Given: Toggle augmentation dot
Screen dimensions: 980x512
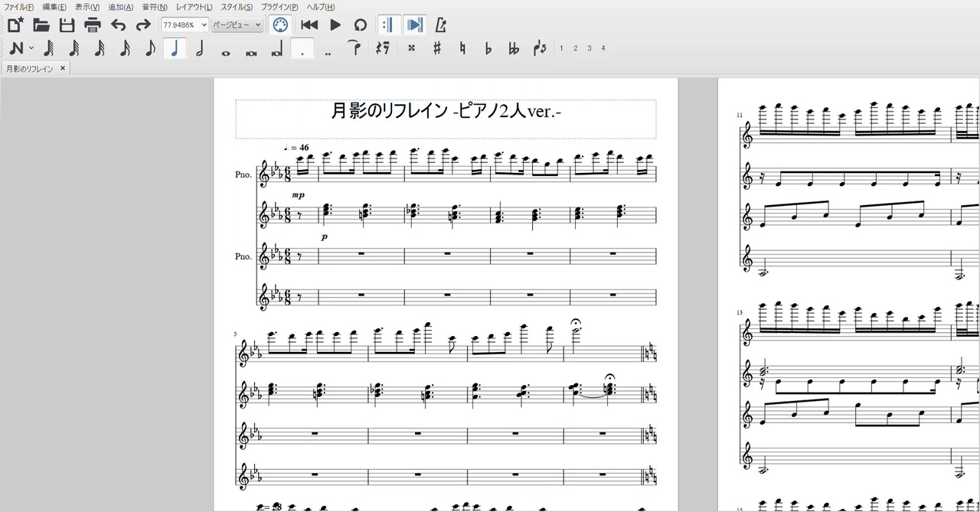Looking at the screenshot, I should pos(302,49).
